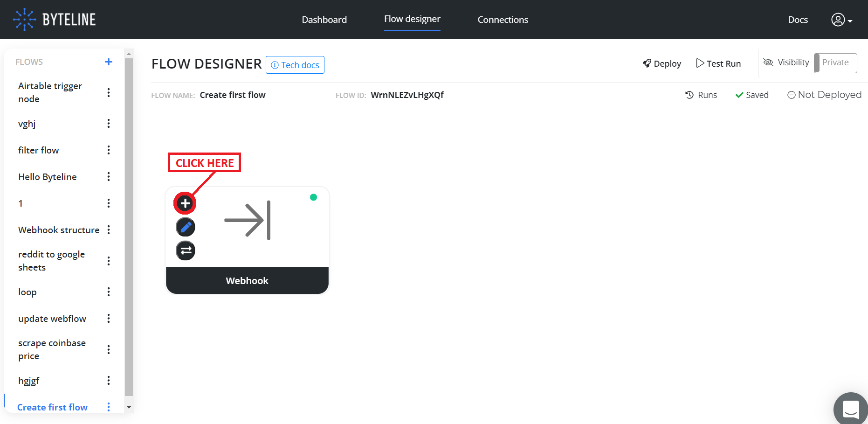The image size is (868, 424).
Task: Open options menu for flow named 1
Action: click(x=109, y=203)
